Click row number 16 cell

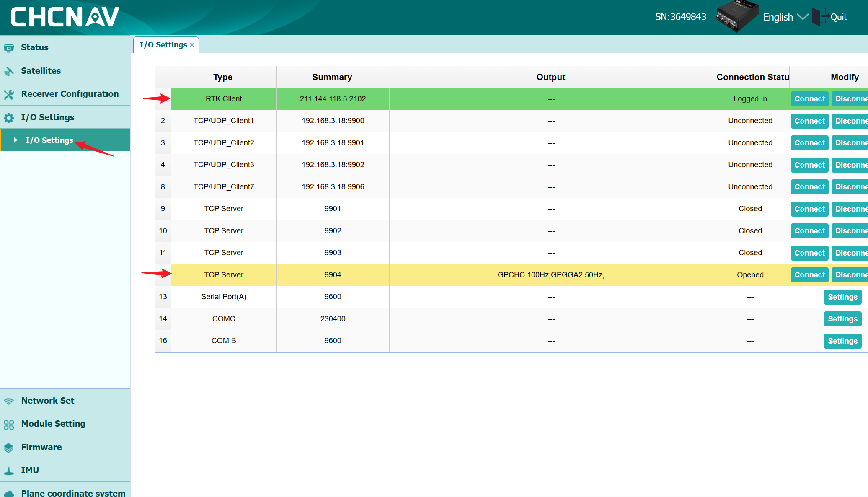click(163, 341)
